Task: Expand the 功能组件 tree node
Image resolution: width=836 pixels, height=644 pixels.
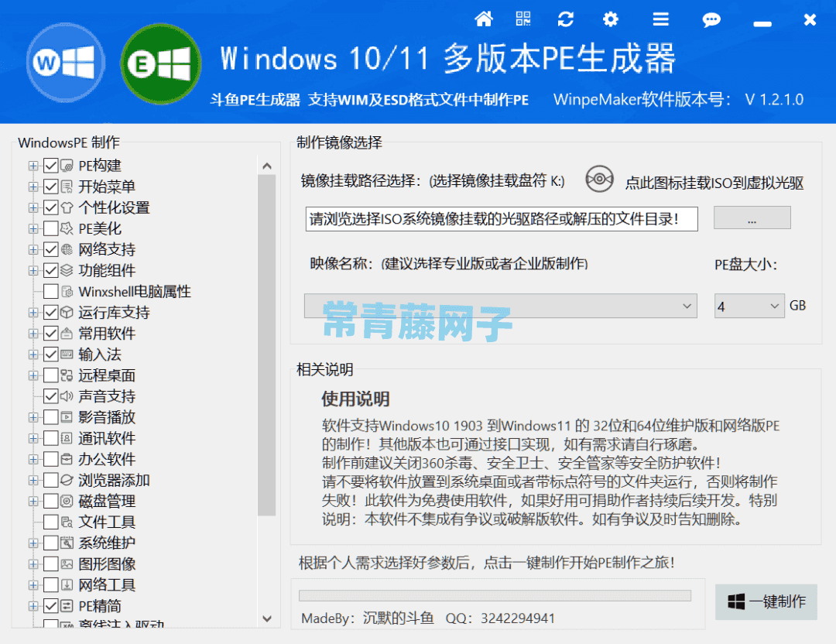Action: (33, 270)
